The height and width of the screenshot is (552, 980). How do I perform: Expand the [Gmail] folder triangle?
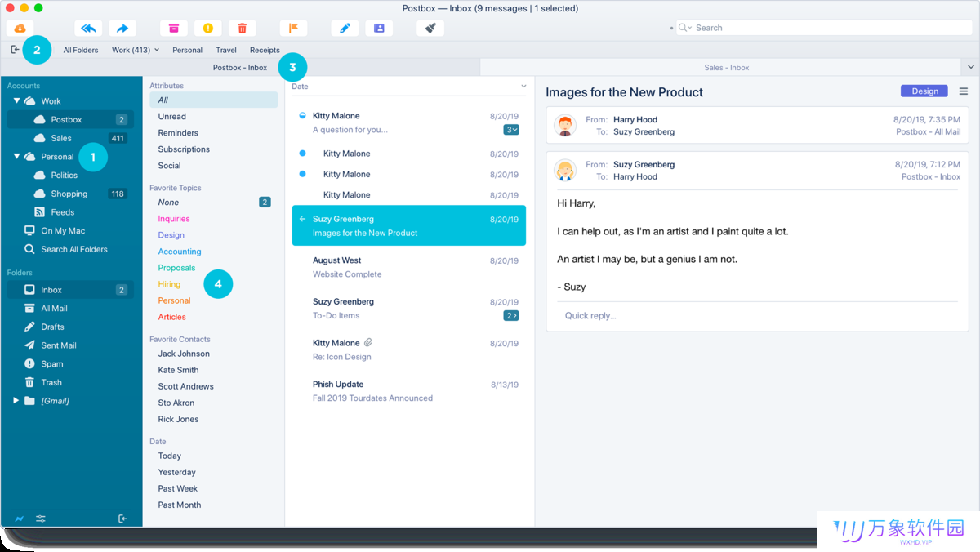pos(16,401)
